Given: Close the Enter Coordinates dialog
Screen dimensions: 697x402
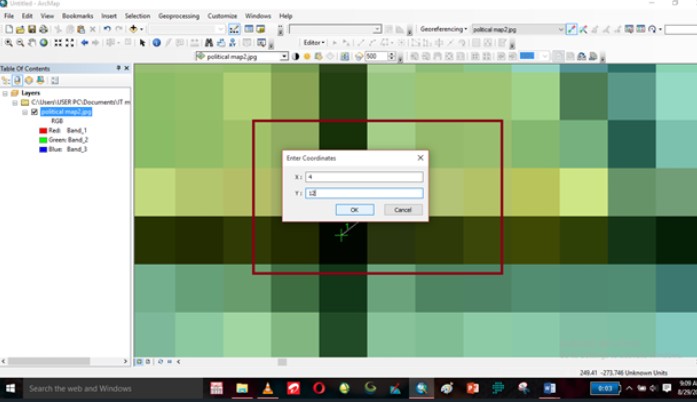Looking at the screenshot, I should [420, 158].
